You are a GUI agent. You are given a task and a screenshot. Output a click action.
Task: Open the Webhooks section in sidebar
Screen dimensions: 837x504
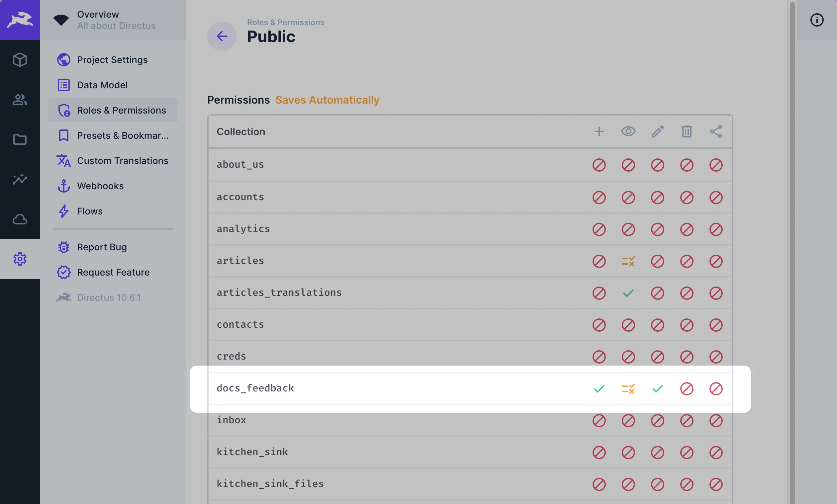tap(100, 185)
